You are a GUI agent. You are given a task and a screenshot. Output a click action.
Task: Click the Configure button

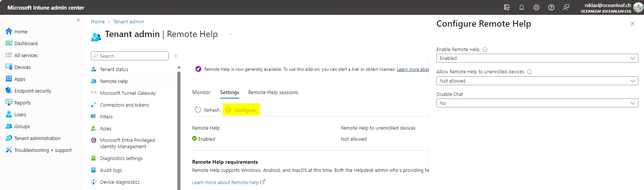(241, 110)
